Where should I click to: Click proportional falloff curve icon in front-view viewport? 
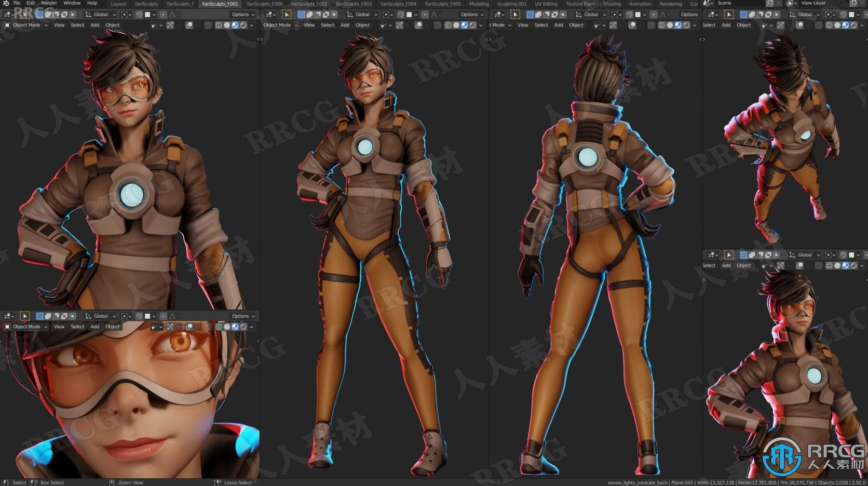[x=434, y=15]
